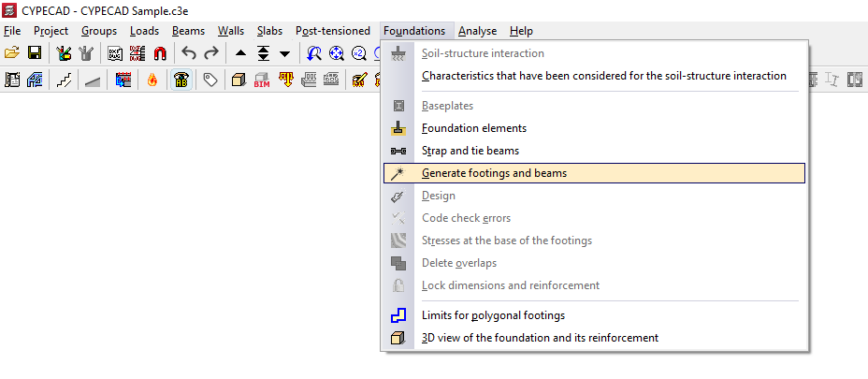Open the Analyse menu
Viewport: 868px width, 379px height.
click(x=477, y=31)
